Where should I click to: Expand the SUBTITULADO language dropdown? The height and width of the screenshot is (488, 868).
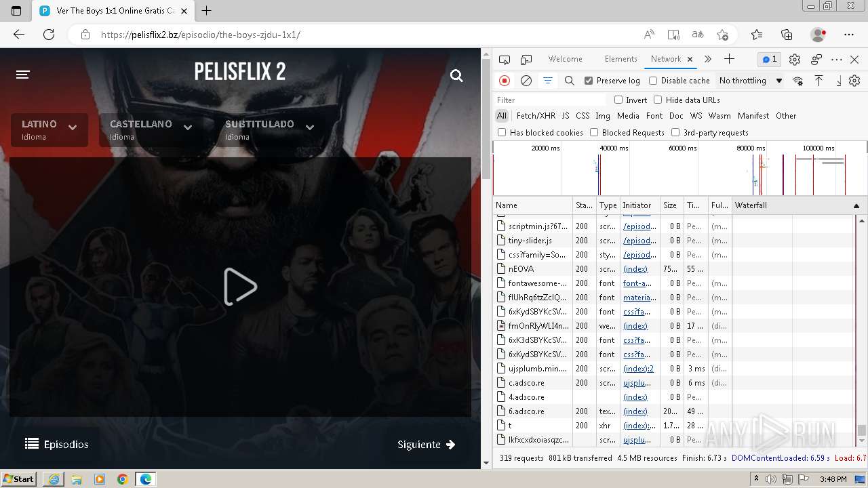pyautogui.click(x=269, y=129)
